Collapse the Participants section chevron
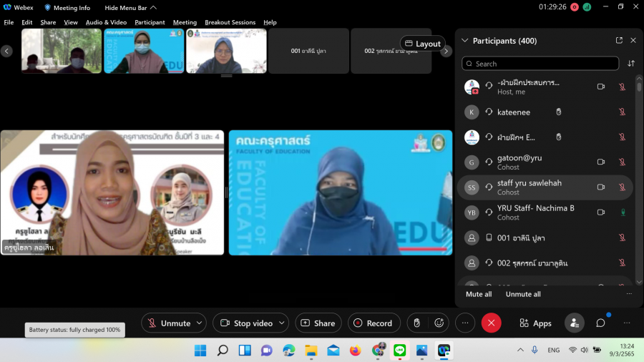Image resolution: width=644 pixels, height=362 pixels. (465, 41)
